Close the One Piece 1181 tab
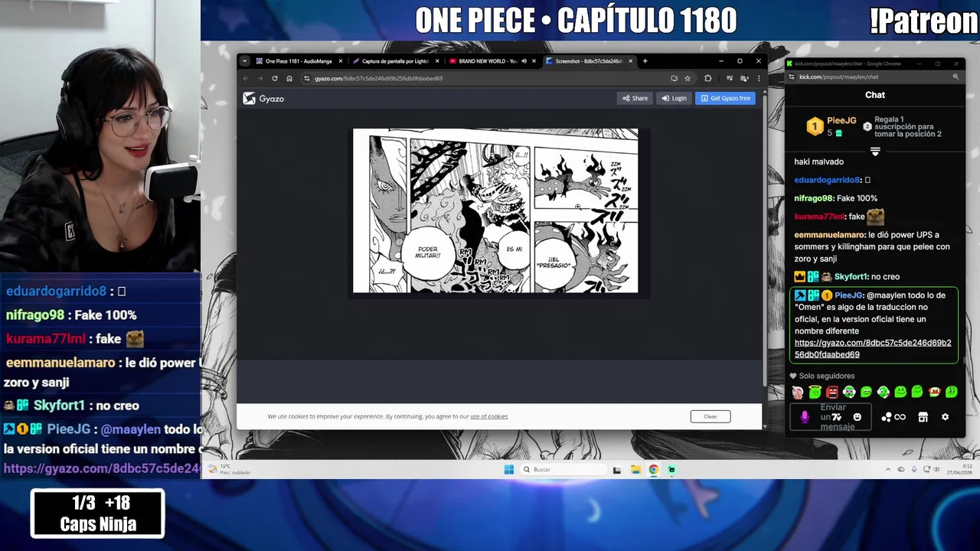Image resolution: width=980 pixels, height=551 pixels. point(341,61)
